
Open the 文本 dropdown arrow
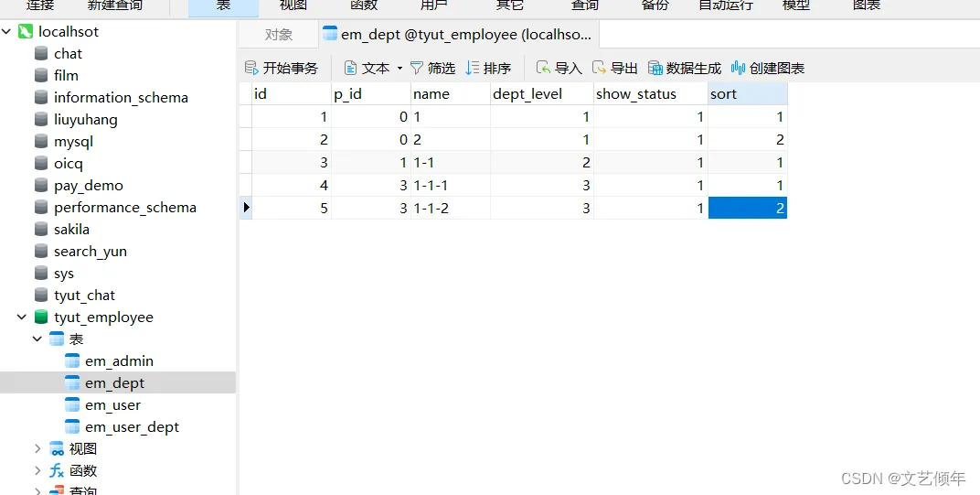[400, 69]
